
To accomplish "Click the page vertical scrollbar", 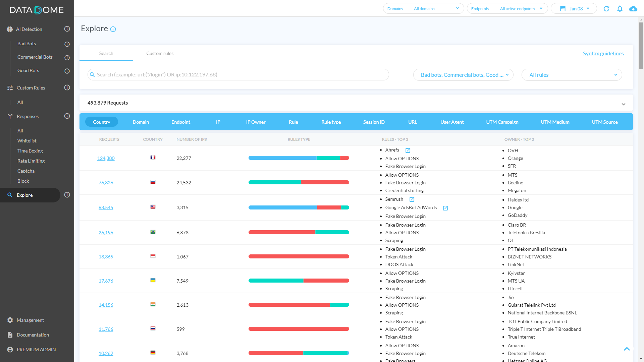I will 641,45.
